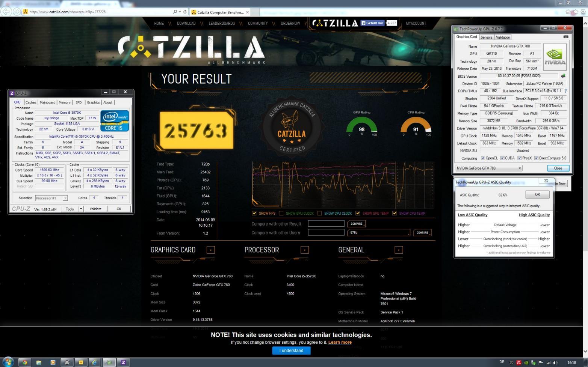Click the Validate button in CPU-Z
The height and width of the screenshot is (367, 588).
coord(95,209)
